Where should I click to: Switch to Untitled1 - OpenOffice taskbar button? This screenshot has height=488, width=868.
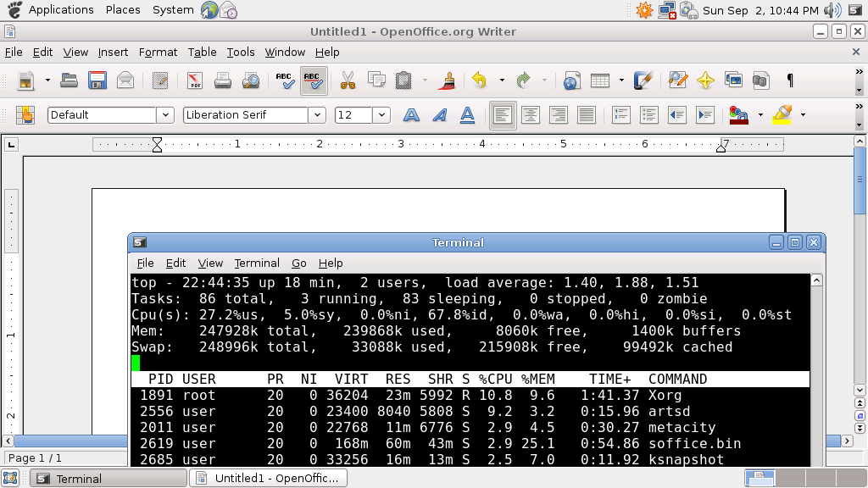click(269, 479)
